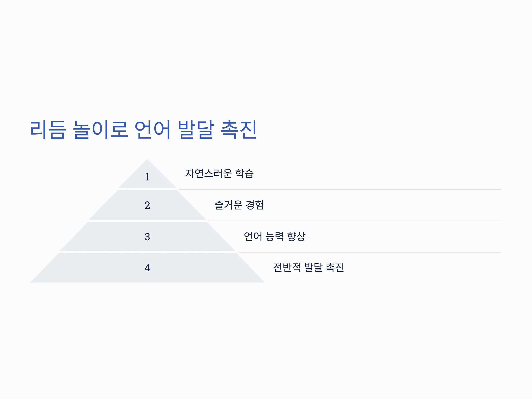The image size is (532, 399).
Task: Select the word '리듬' in the title
Action: (48, 130)
